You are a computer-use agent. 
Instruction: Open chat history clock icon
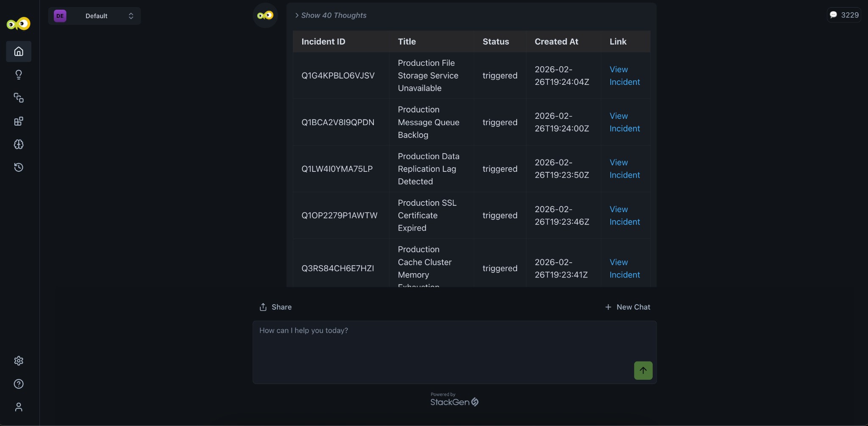(19, 167)
